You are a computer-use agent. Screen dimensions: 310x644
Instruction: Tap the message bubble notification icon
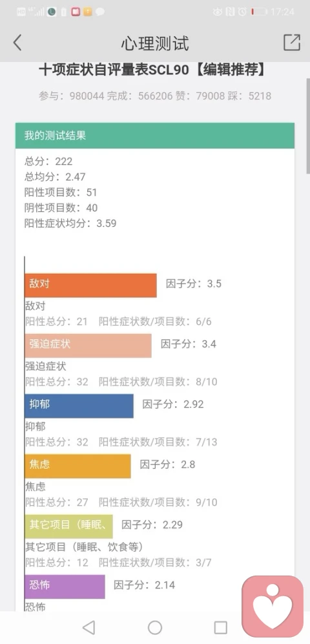pyautogui.click(x=99, y=12)
